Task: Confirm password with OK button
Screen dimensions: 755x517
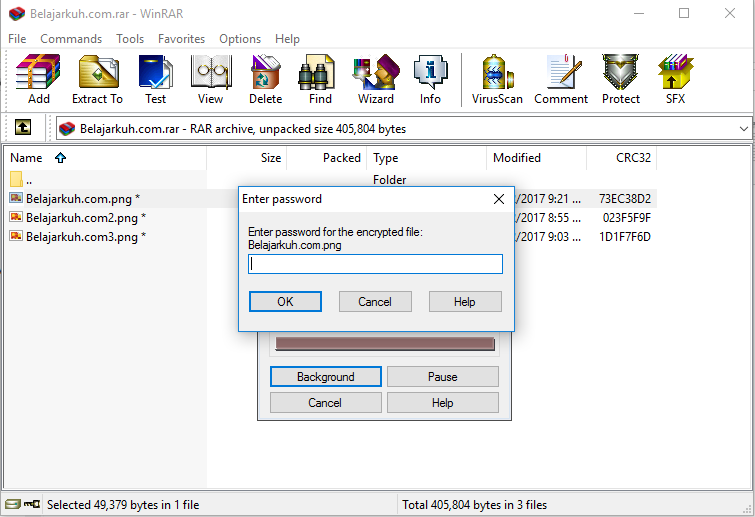Action: (x=285, y=301)
